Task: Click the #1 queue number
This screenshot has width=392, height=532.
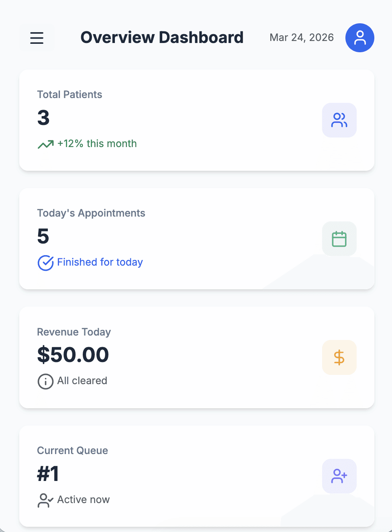Action: (x=48, y=473)
